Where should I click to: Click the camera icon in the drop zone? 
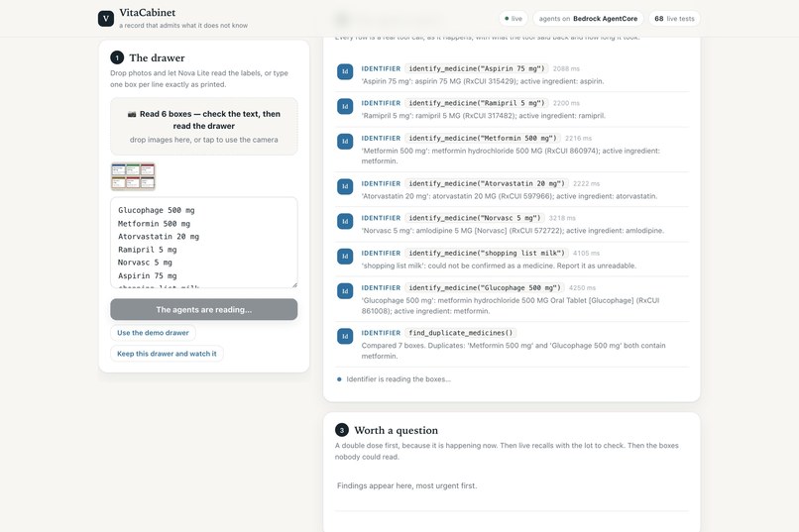tap(132, 114)
